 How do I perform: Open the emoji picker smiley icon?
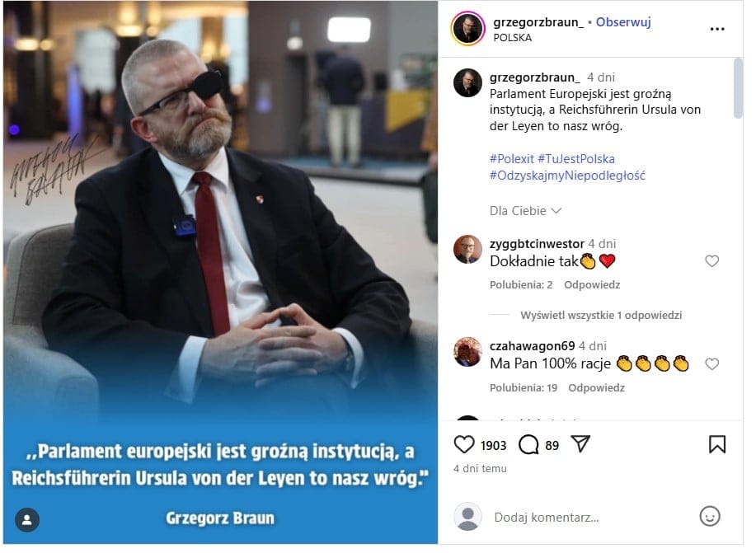pyautogui.click(x=710, y=517)
